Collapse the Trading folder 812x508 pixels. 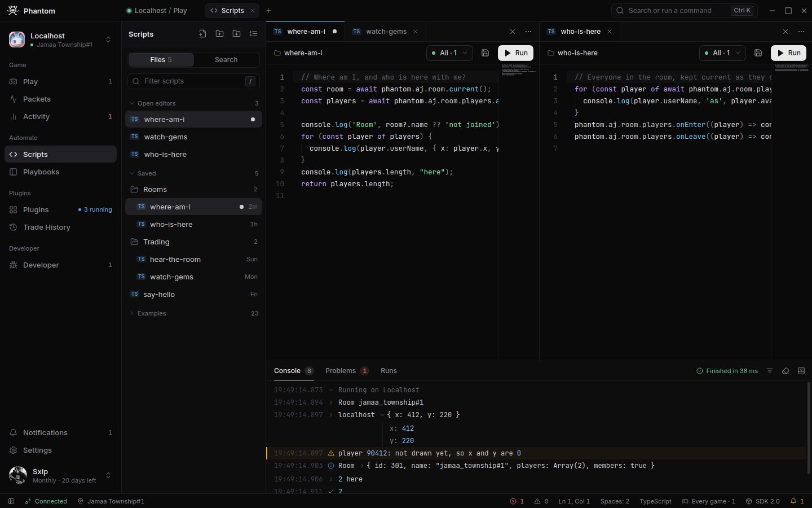click(x=193, y=242)
